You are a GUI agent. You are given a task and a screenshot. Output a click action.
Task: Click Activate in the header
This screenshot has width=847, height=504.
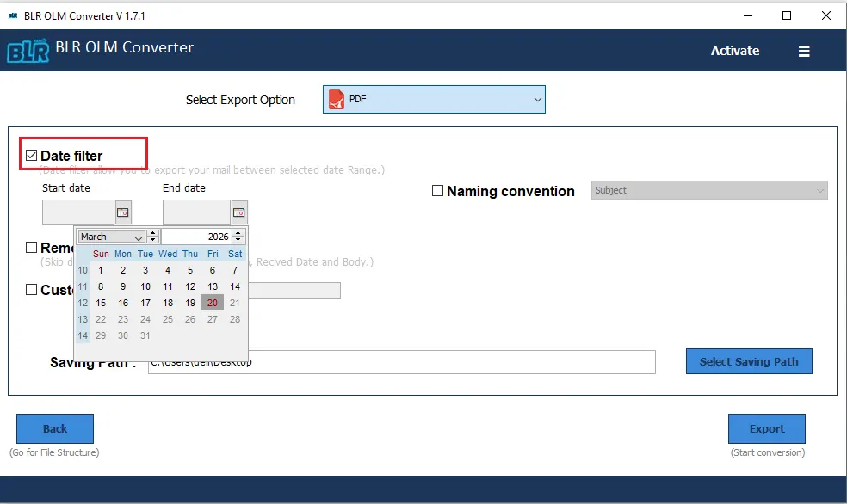point(734,51)
